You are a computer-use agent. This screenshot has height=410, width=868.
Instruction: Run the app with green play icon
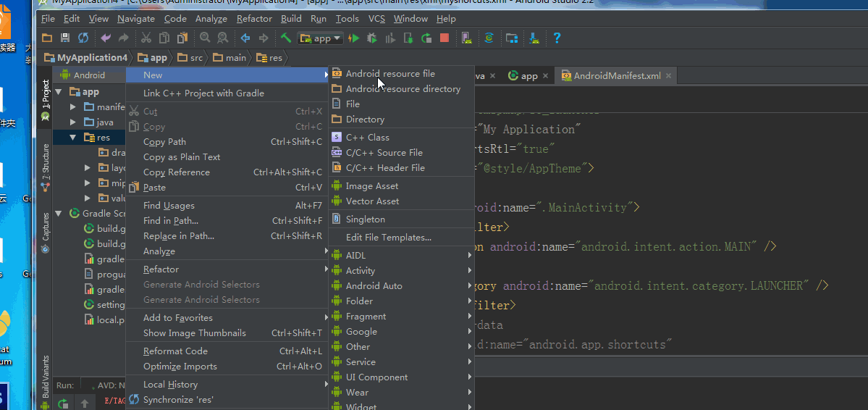point(354,38)
